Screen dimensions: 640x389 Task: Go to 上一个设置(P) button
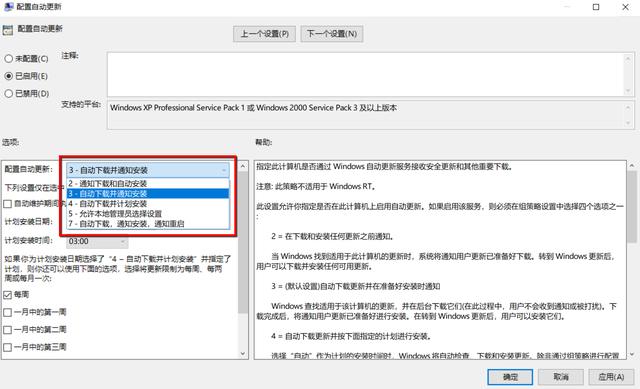[264, 34]
